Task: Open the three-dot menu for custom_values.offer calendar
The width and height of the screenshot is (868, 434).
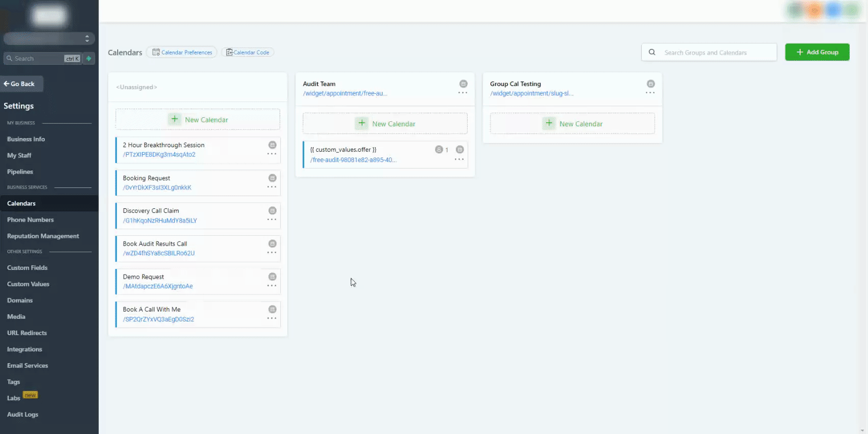Action: (x=459, y=159)
